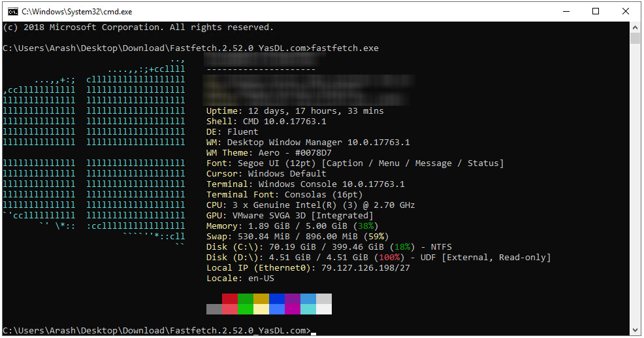Click the Local IP address 79.127.126.198/27
This screenshot has height=338, width=644.
click(366, 268)
